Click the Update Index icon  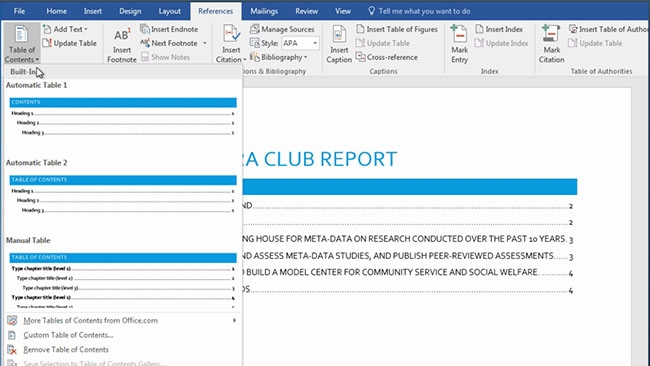479,43
